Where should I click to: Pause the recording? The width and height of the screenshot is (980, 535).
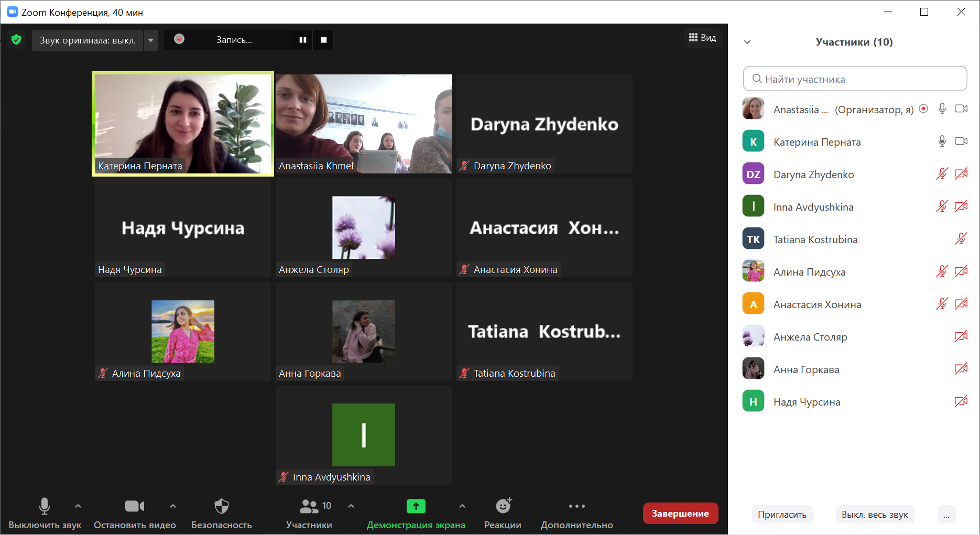[302, 40]
